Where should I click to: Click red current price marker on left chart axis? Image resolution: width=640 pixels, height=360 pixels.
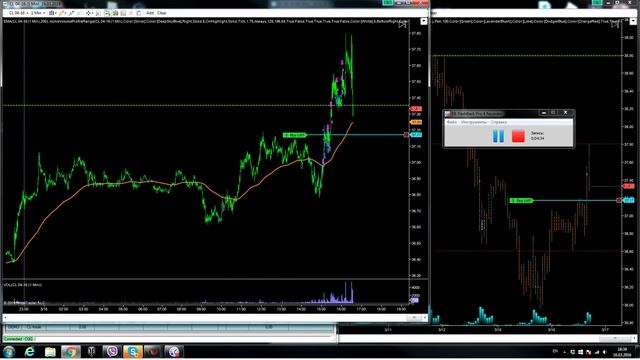416,109
